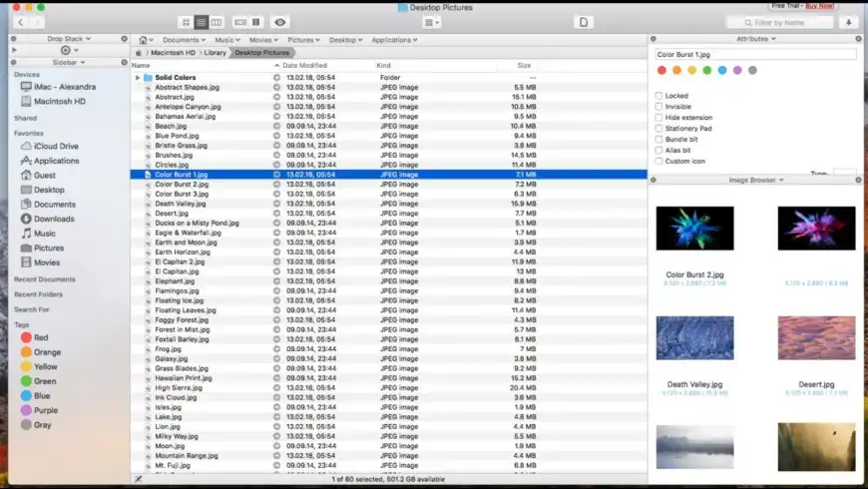Open Recent Folders in sidebar
This screenshot has height=489, width=868.
(38, 294)
